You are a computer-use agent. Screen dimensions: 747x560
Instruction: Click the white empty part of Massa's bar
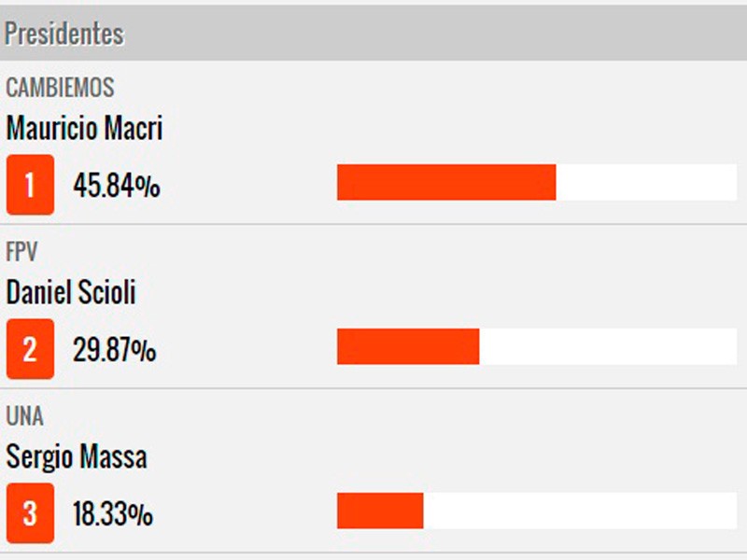580,511
